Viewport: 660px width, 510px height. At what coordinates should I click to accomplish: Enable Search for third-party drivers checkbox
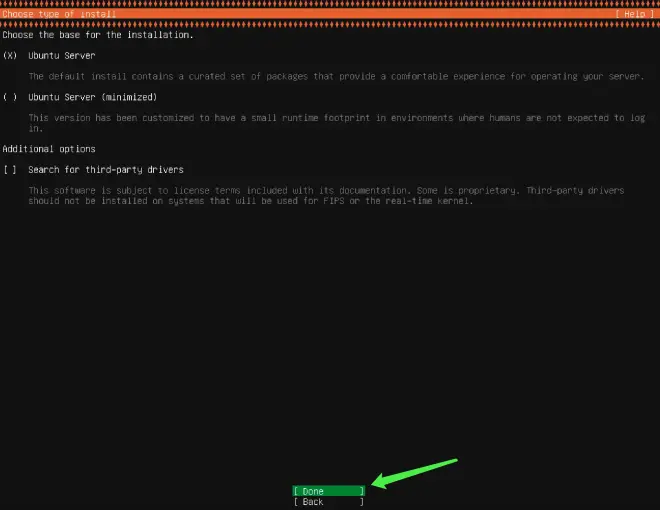click(x=10, y=170)
